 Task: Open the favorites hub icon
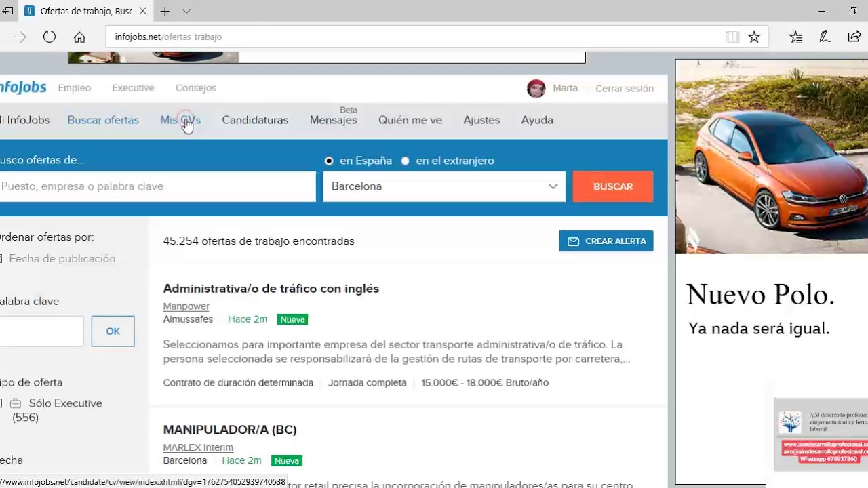[796, 37]
